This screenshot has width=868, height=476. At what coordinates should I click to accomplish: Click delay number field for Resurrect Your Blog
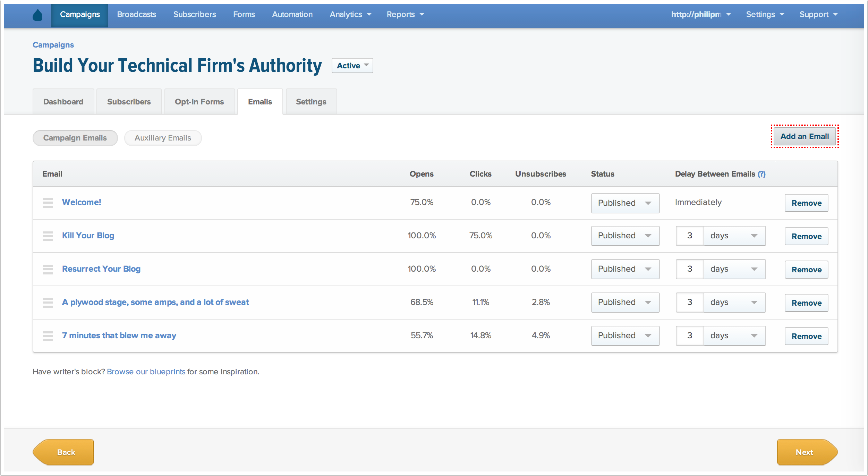690,269
